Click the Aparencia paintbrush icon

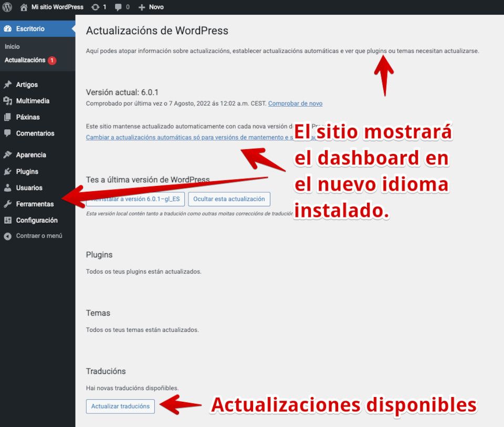coord(8,154)
